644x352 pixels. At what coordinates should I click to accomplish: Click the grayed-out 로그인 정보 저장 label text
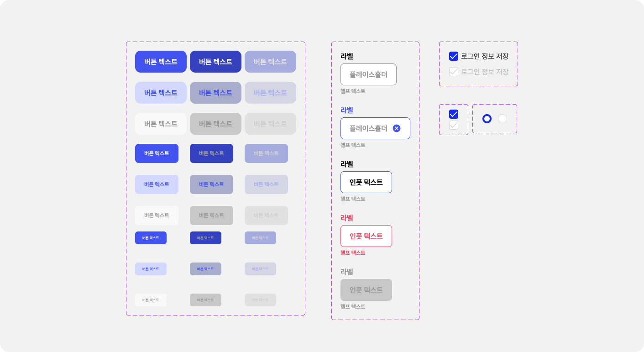[485, 72]
